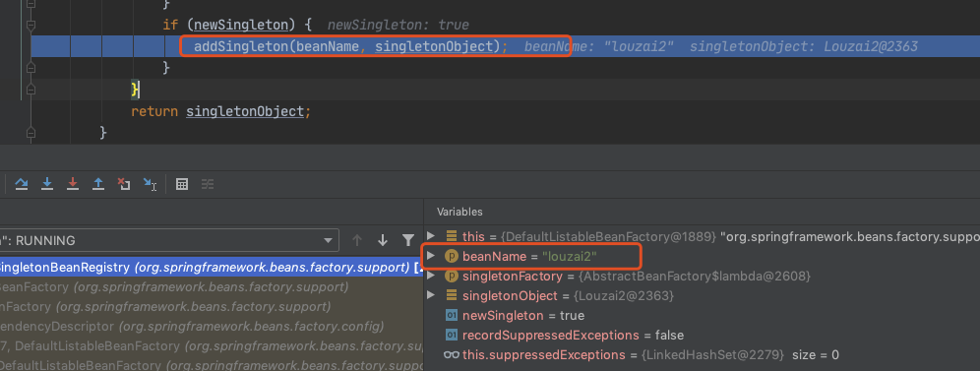Screen dimensions: 980x371
Task: Expand the singletonFactory variable node
Action: 430,276
